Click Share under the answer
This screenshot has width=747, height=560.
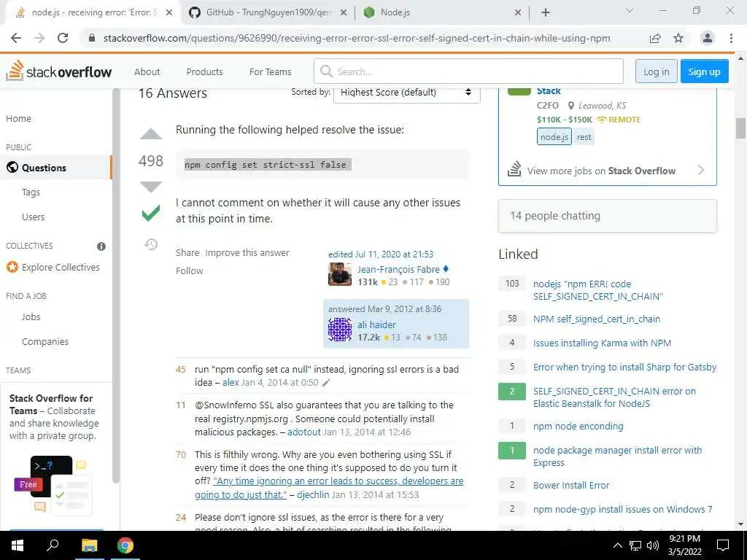[x=187, y=253]
